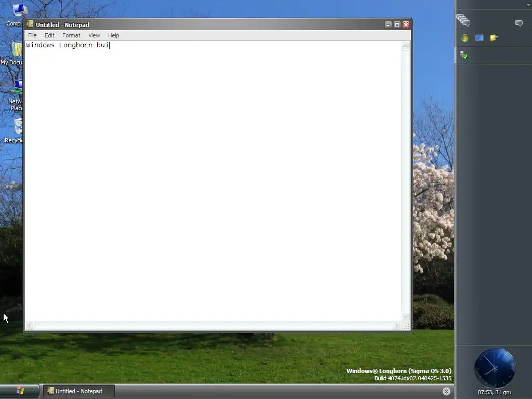Click the time and date text 07:53, 31 gru

(495, 393)
